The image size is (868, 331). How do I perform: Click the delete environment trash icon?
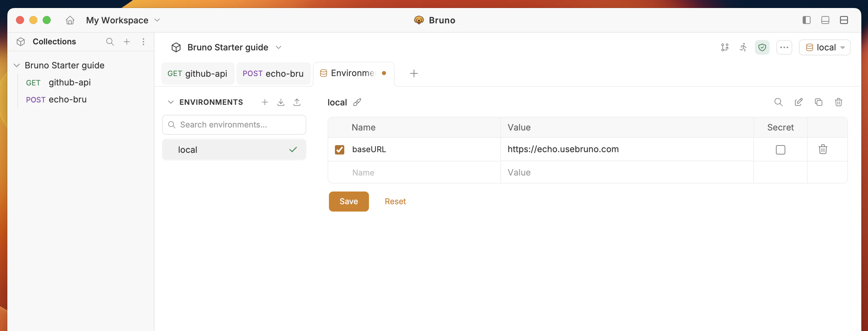coord(839,102)
